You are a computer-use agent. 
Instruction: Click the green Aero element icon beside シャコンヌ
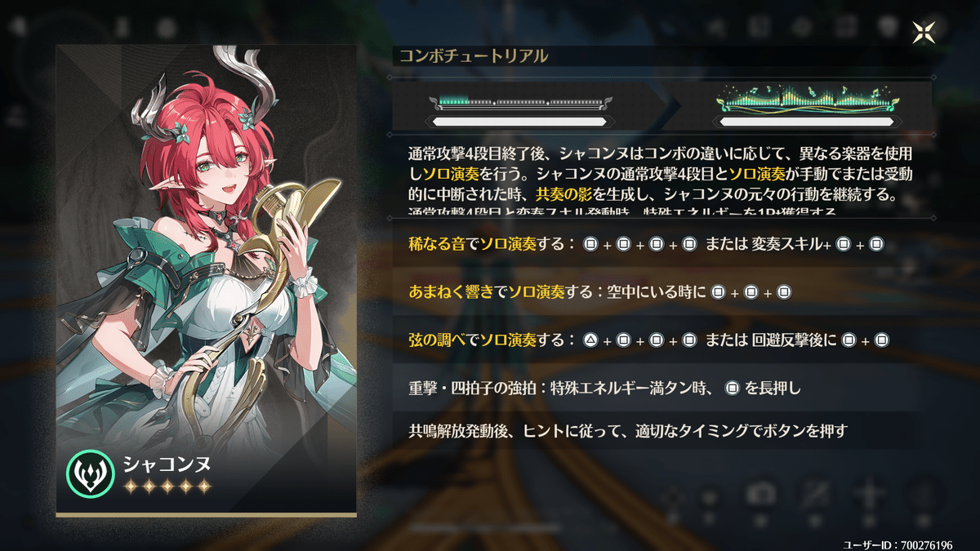coord(90,474)
